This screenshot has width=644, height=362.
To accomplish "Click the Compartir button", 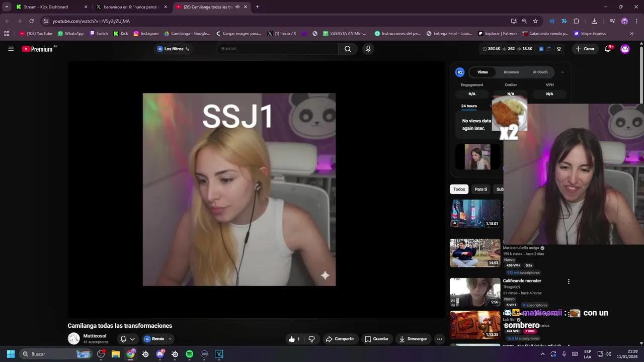I will (x=340, y=339).
